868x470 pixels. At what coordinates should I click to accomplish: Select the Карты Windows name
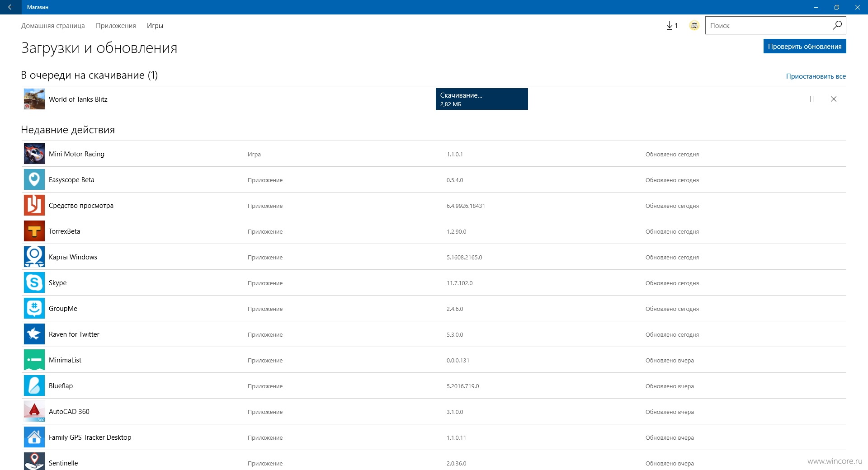(x=73, y=257)
